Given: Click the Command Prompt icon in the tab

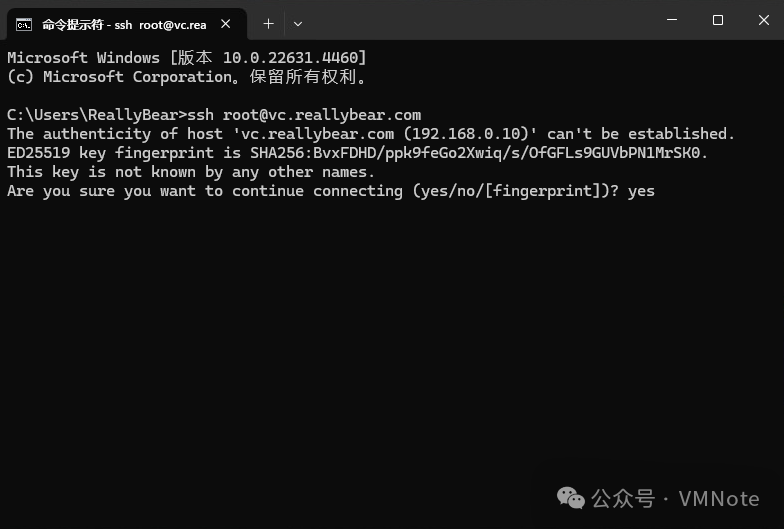Looking at the screenshot, I should pos(24,23).
